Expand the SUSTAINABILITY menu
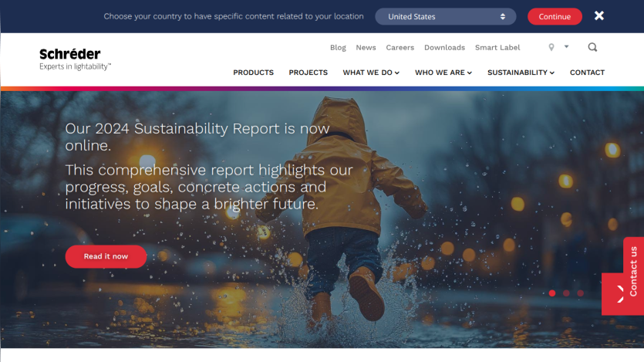This screenshot has height=362, width=644. [521, 73]
